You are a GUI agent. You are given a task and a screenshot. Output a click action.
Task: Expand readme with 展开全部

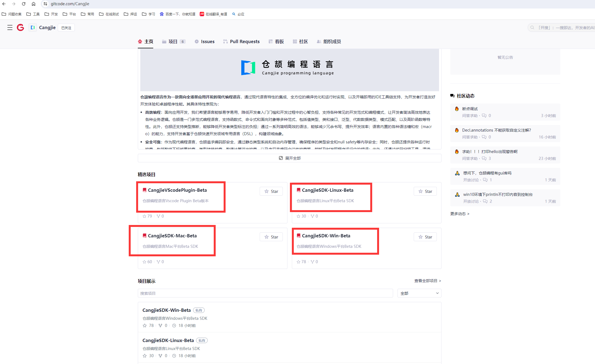point(290,158)
